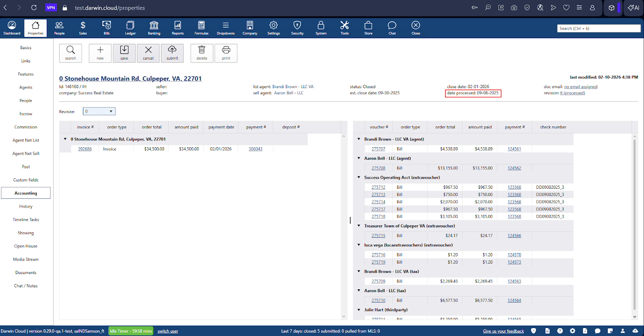Switch to the Documents sidebar tab
This screenshot has height=336, width=644.
[26, 273]
